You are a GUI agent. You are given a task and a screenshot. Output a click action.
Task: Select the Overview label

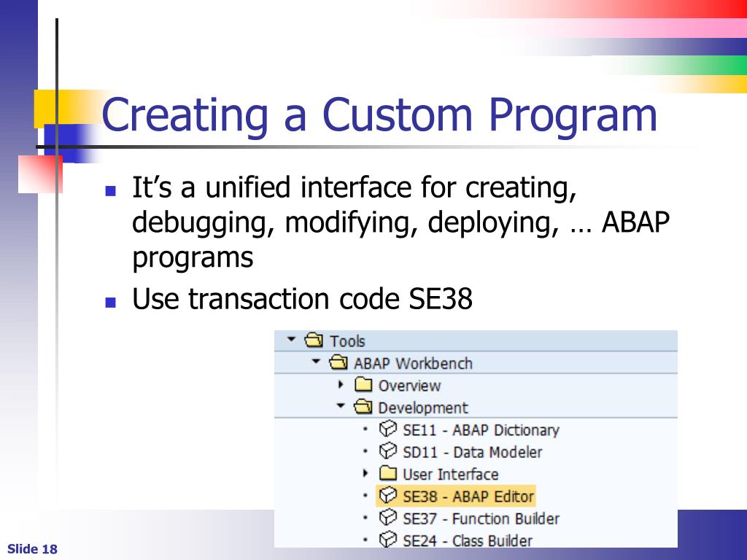pos(409,386)
